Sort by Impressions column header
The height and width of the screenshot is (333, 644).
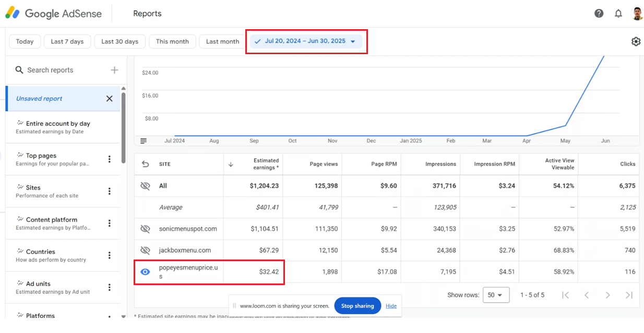[440, 164]
